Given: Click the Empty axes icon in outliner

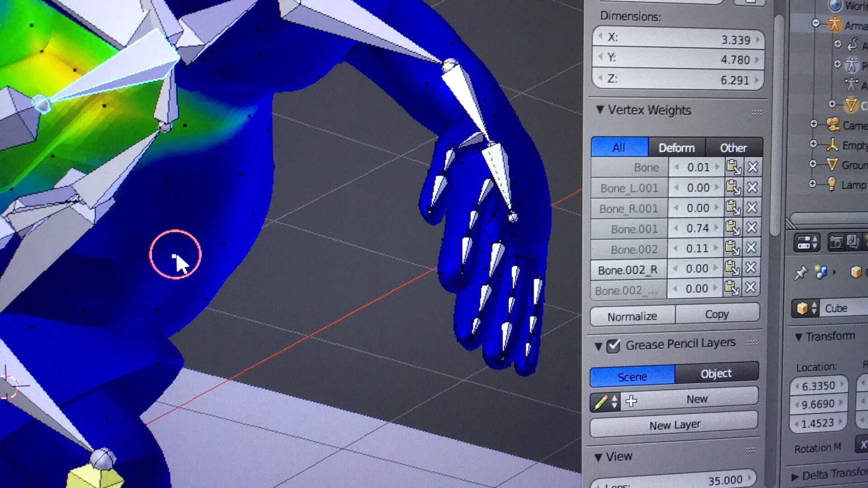Looking at the screenshot, I should click(x=832, y=145).
